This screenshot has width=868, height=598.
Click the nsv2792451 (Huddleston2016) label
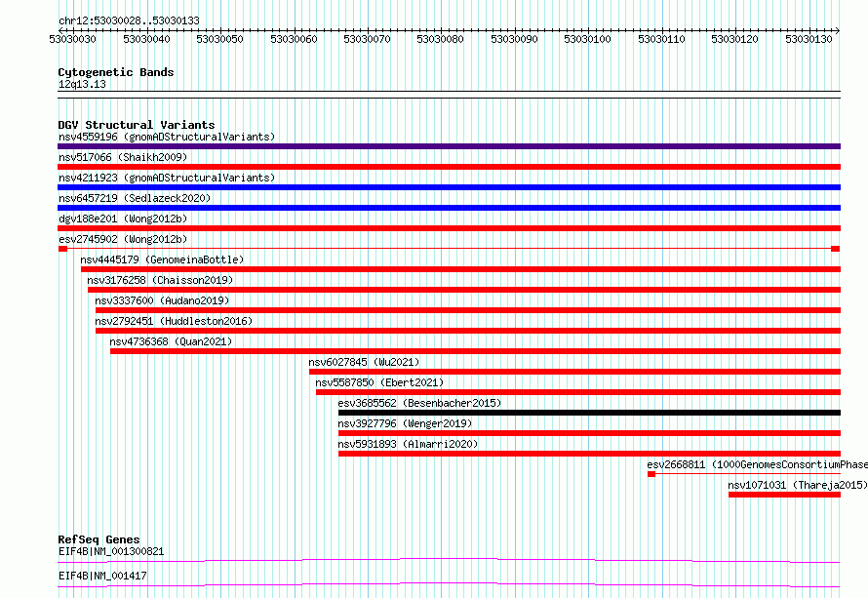click(174, 321)
